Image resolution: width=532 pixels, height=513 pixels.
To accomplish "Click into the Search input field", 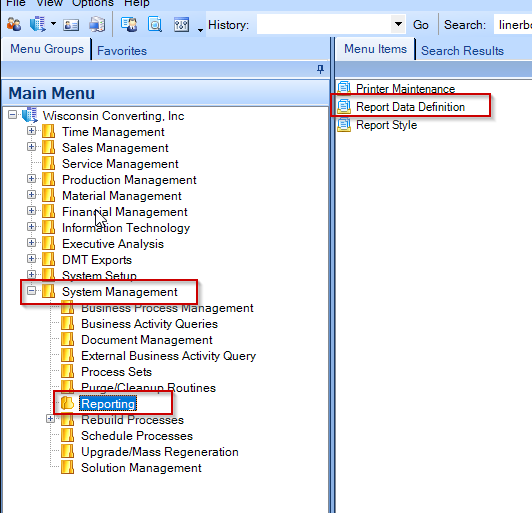I will pos(513,24).
